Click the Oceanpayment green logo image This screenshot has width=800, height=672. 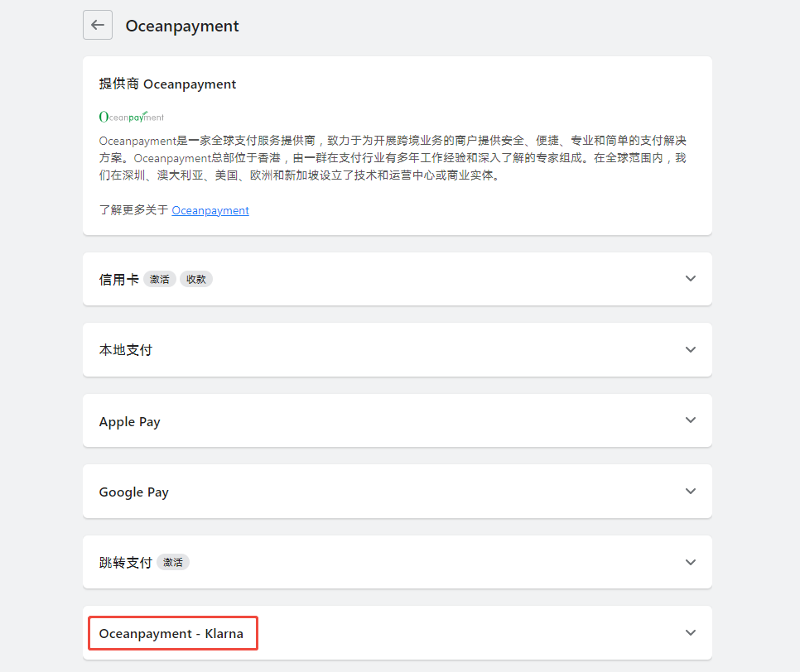click(x=131, y=117)
